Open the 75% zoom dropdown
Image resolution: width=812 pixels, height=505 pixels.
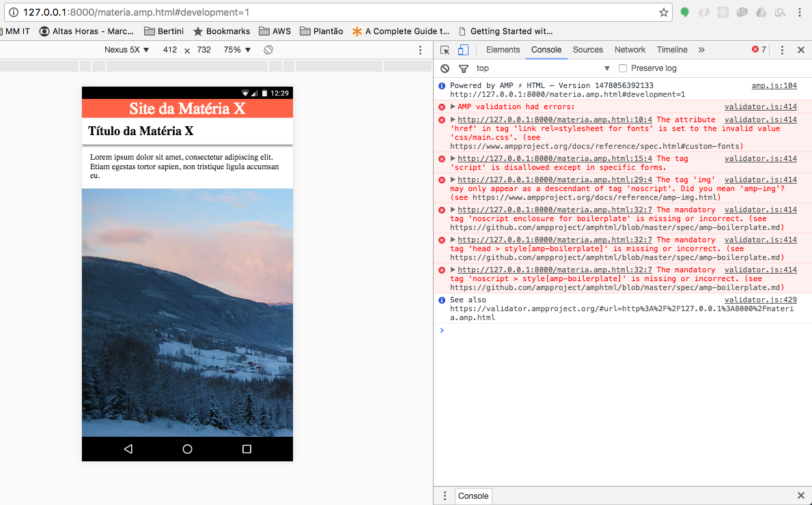point(237,50)
